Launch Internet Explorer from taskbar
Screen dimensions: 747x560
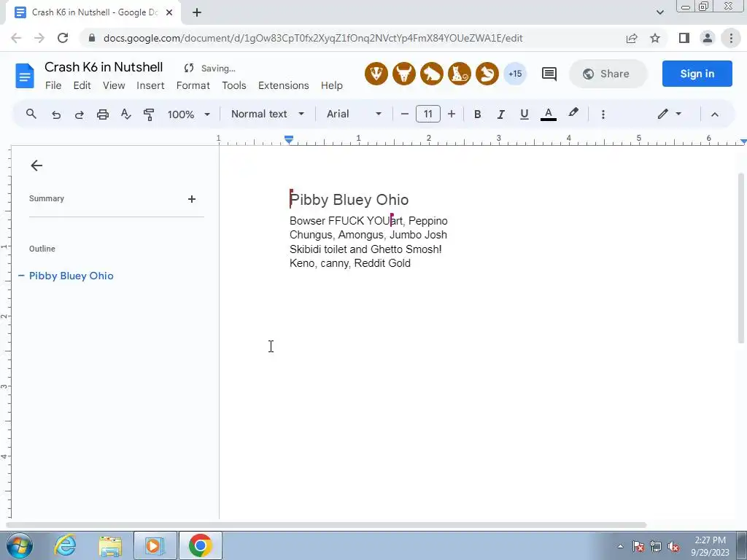pos(65,545)
